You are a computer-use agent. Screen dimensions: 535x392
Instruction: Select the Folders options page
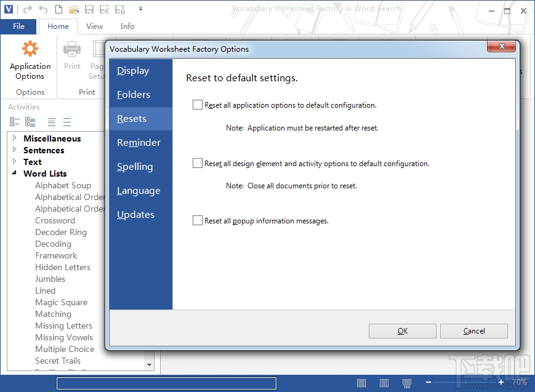(x=141, y=95)
